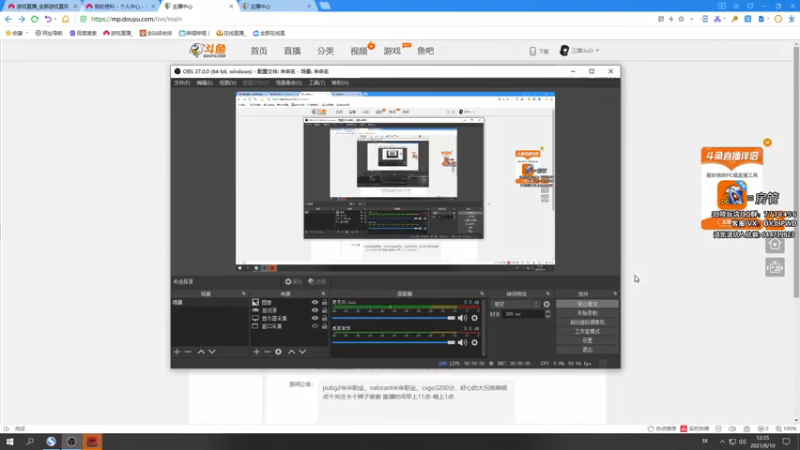Screen dimensions: 800x450
Task: Switch to second browser tab personal center
Action: click(118, 6)
